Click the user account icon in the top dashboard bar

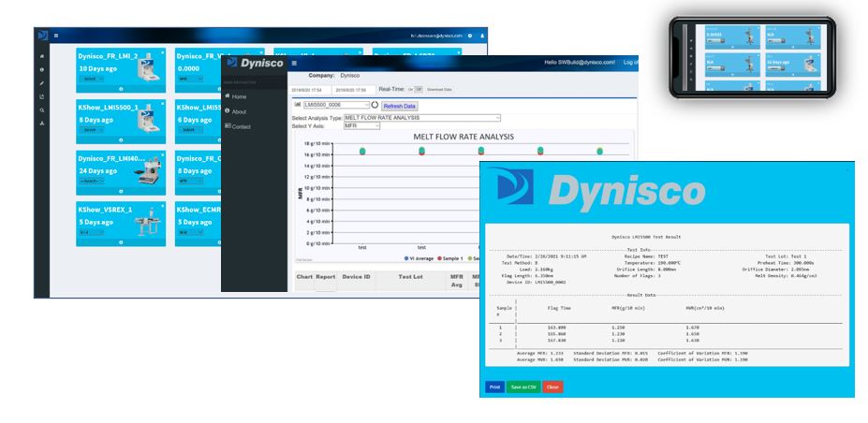[x=481, y=36]
